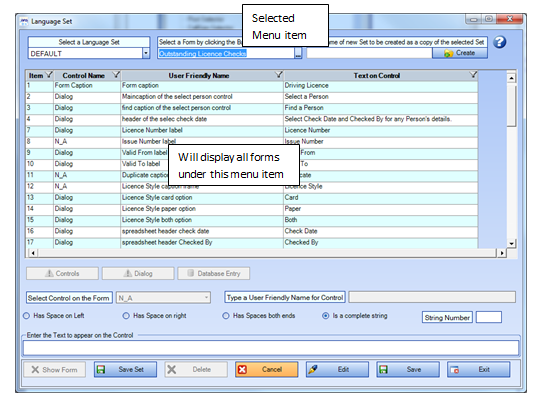Click the Controls button
This screenshot has width=540, height=399.
click(x=62, y=273)
